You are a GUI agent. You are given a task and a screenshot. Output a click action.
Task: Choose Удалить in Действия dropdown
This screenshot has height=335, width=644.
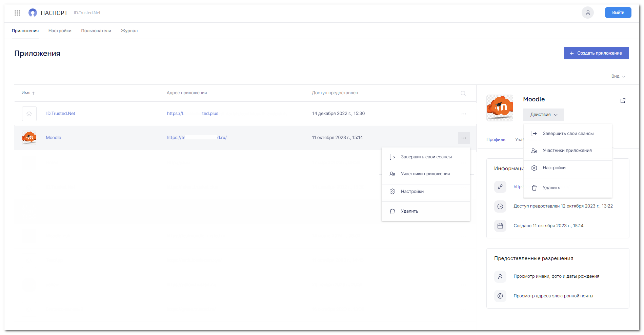[x=568, y=188]
